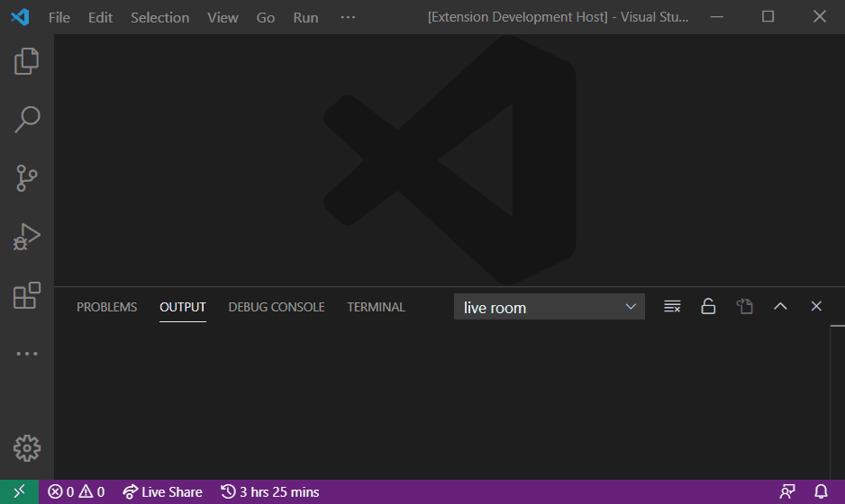Clear the output panel
Image resolution: width=845 pixels, height=504 pixels.
pos(672,306)
